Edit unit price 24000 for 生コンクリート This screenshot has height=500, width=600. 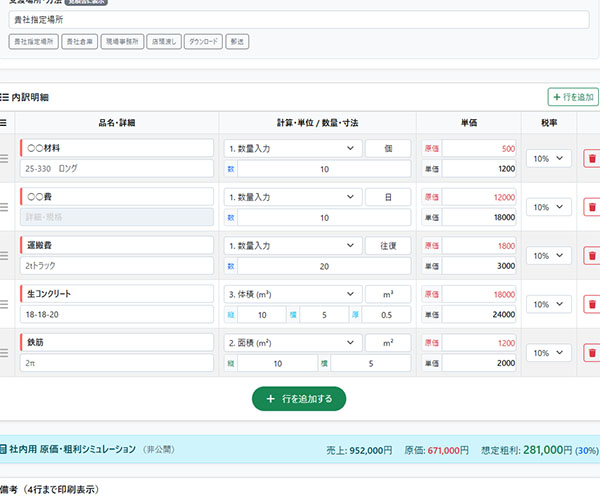[x=479, y=314]
